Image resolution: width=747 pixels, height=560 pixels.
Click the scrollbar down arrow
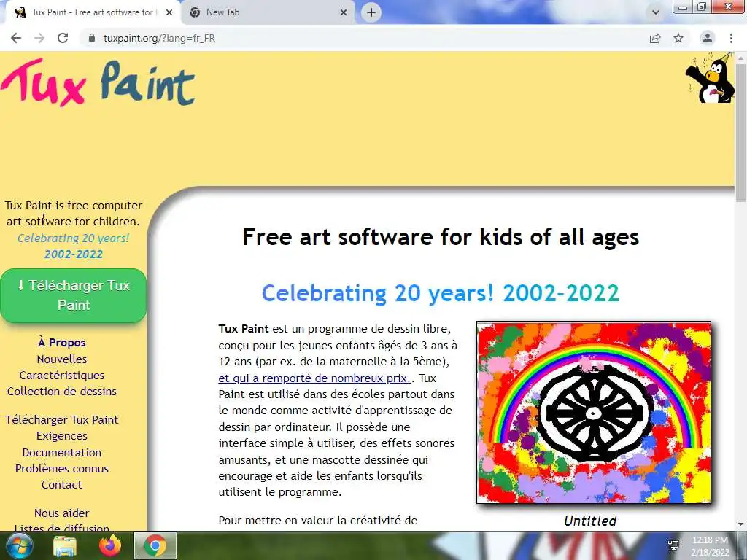pos(741,524)
